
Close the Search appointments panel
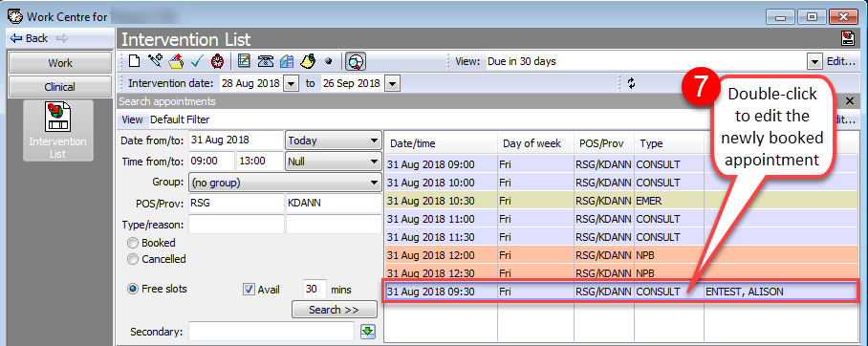coord(850,101)
